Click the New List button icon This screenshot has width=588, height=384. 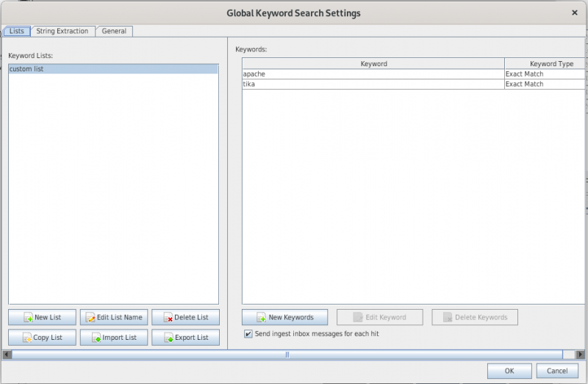[x=28, y=318]
